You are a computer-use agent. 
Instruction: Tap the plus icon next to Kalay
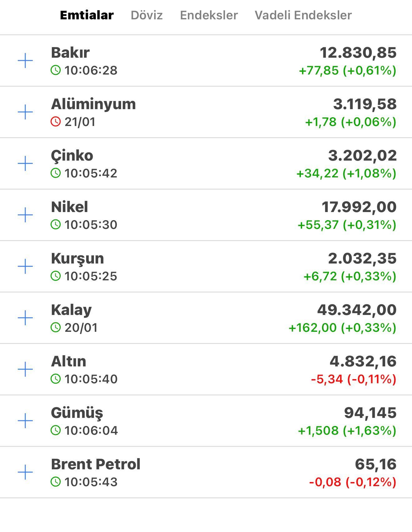tap(25, 318)
